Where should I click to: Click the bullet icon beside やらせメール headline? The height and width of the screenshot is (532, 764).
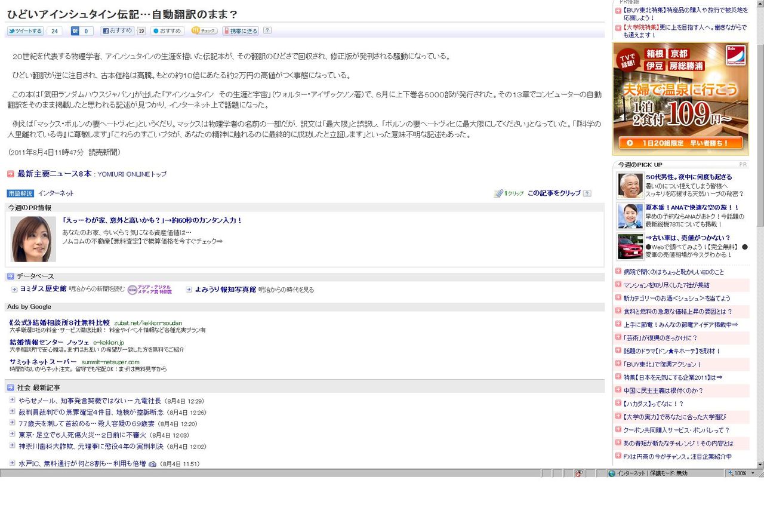tap(13, 401)
